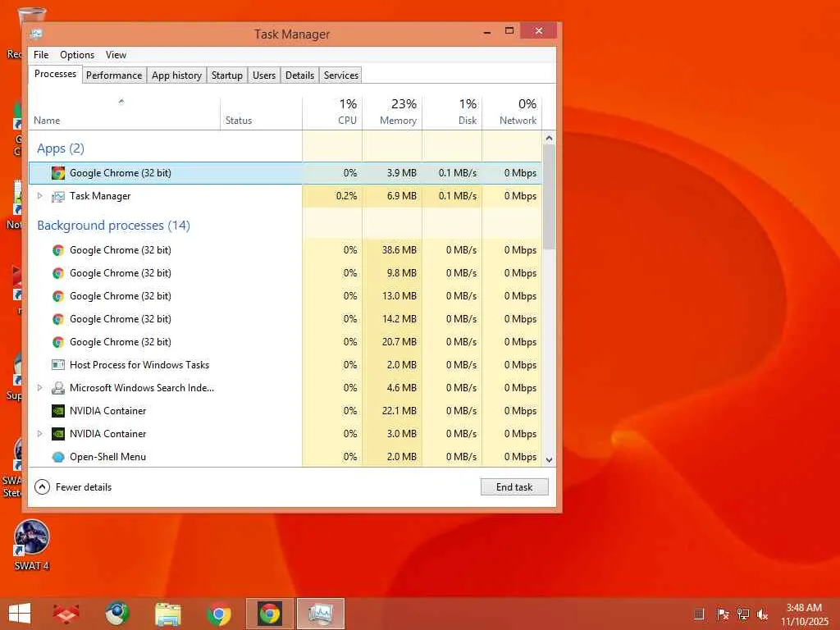Open the globe browser taskbar icon
This screenshot has height=630, width=840.
[116, 614]
